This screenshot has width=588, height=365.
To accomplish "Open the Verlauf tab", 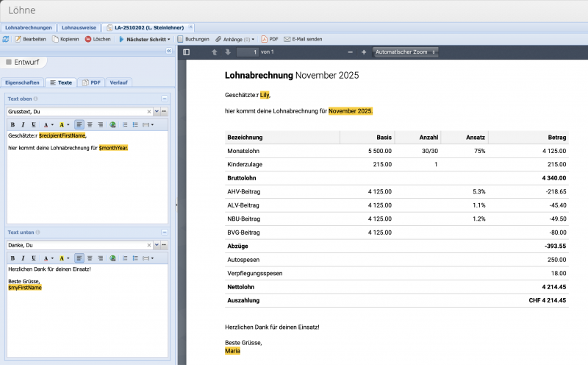I will [x=118, y=82].
